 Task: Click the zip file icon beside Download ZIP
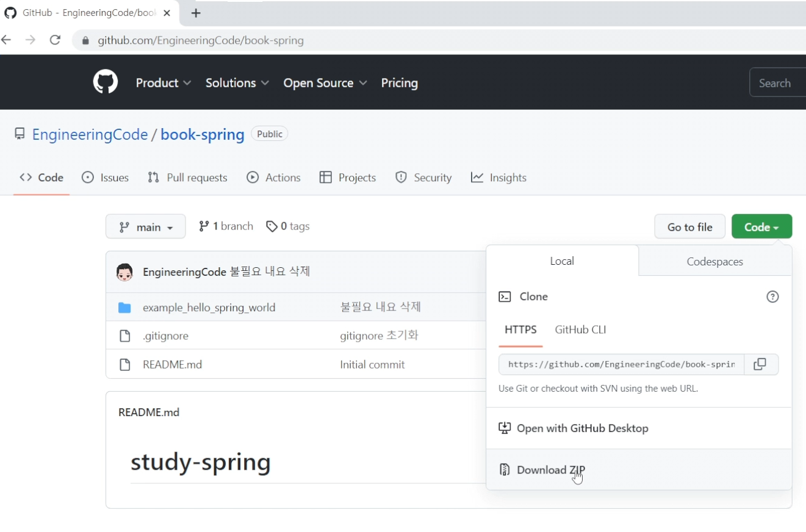click(x=505, y=470)
